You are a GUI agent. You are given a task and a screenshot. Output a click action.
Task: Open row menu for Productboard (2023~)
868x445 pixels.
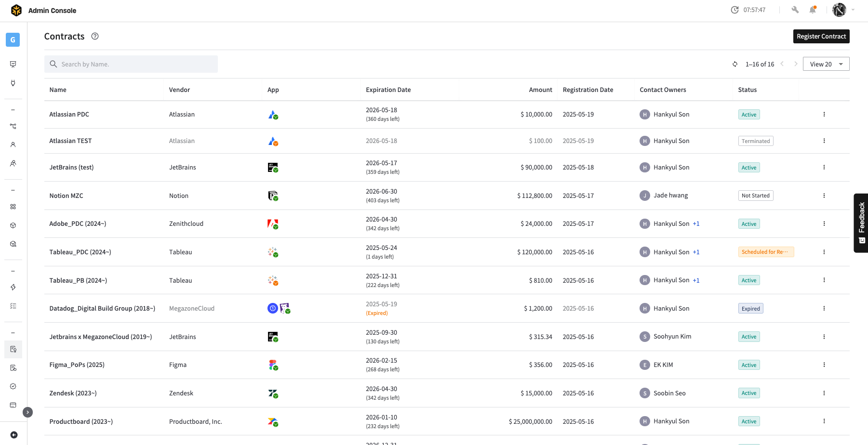[x=824, y=421]
